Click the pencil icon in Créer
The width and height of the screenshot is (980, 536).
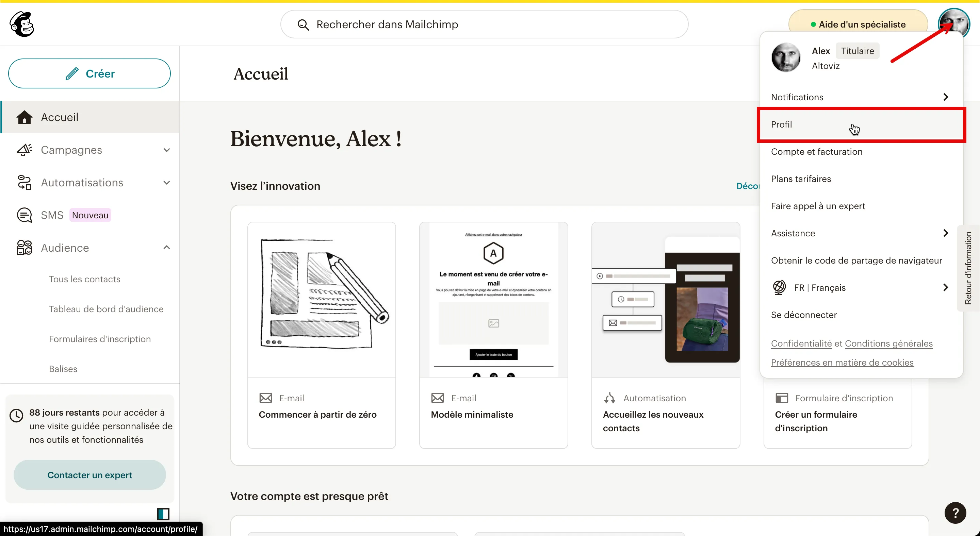click(72, 73)
